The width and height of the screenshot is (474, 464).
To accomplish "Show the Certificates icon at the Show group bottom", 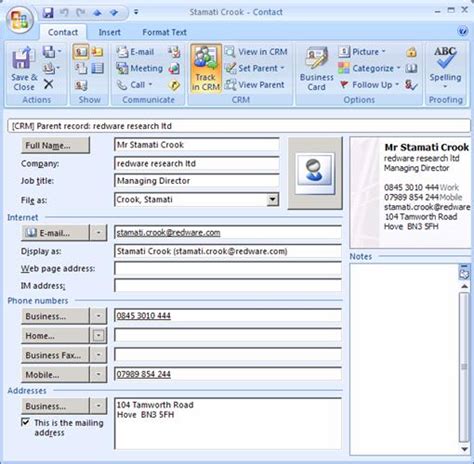I will (81, 85).
